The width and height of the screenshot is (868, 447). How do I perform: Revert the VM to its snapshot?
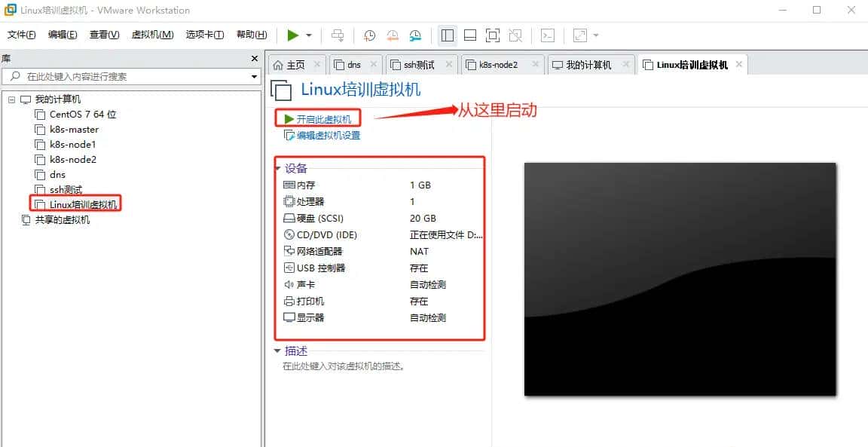(393, 35)
